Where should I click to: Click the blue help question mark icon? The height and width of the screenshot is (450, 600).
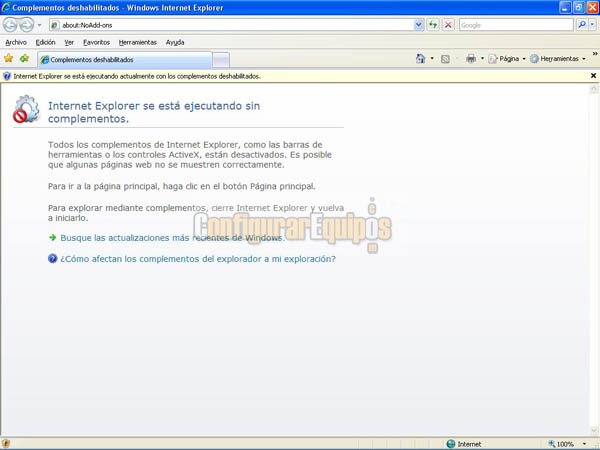[52, 258]
